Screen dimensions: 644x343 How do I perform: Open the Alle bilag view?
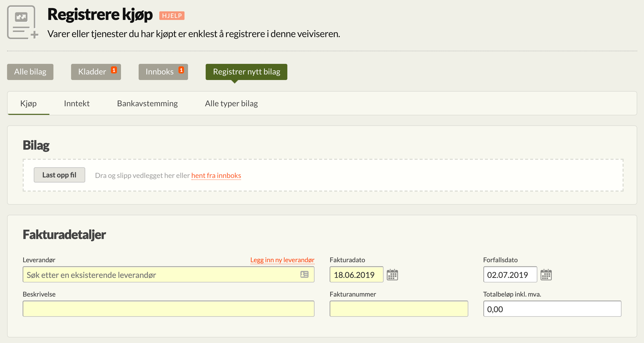click(30, 72)
